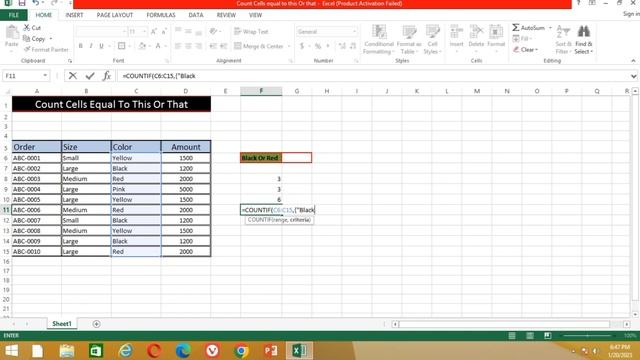Open Sort & Filter menu
Viewport: 640px width, 360px height.
pyautogui.click(x=563, y=40)
